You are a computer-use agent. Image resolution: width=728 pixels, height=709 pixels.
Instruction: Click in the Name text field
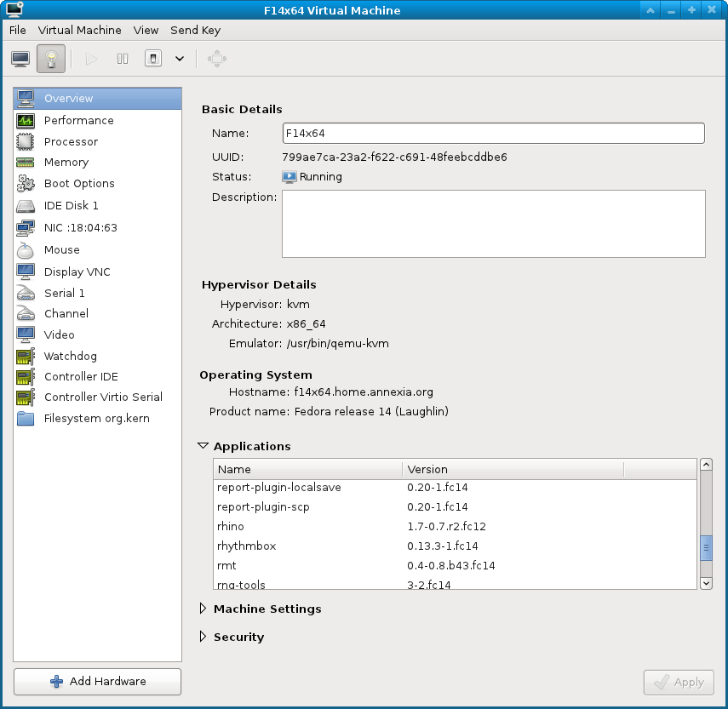[493, 134]
